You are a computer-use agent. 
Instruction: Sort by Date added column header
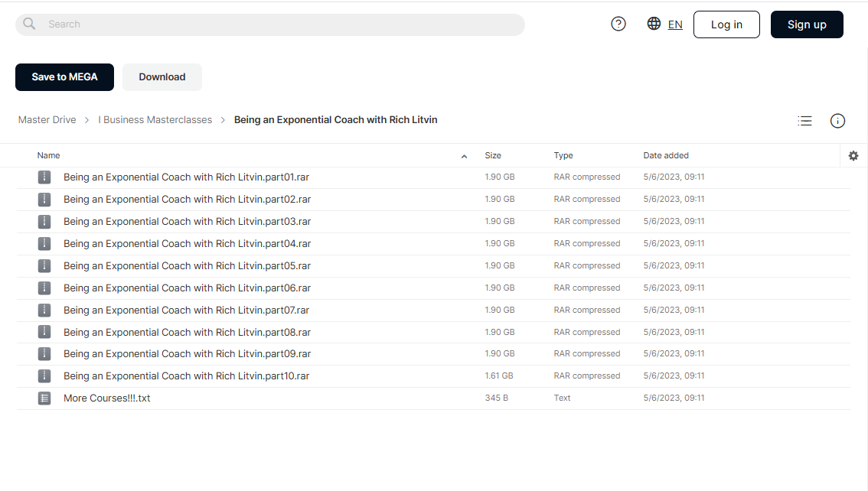click(x=666, y=155)
